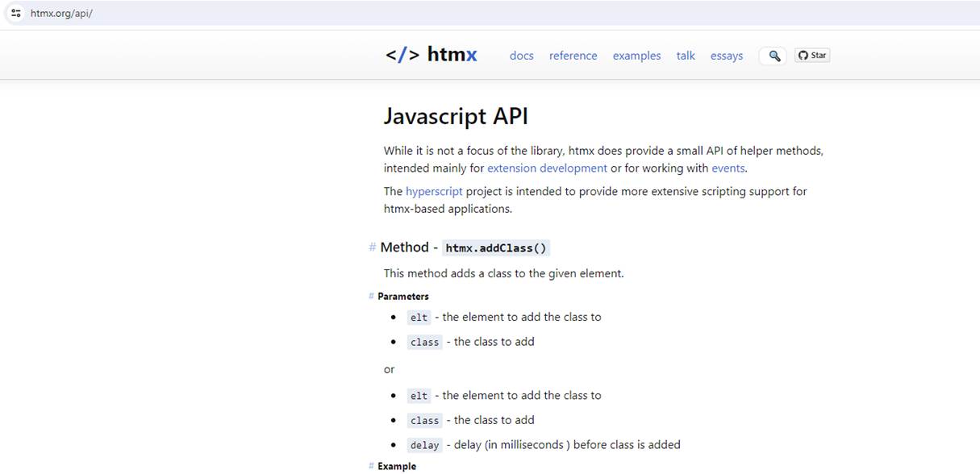This screenshot has height=474, width=980.
Task: Click the Parameters subheading
Action: pyautogui.click(x=403, y=296)
